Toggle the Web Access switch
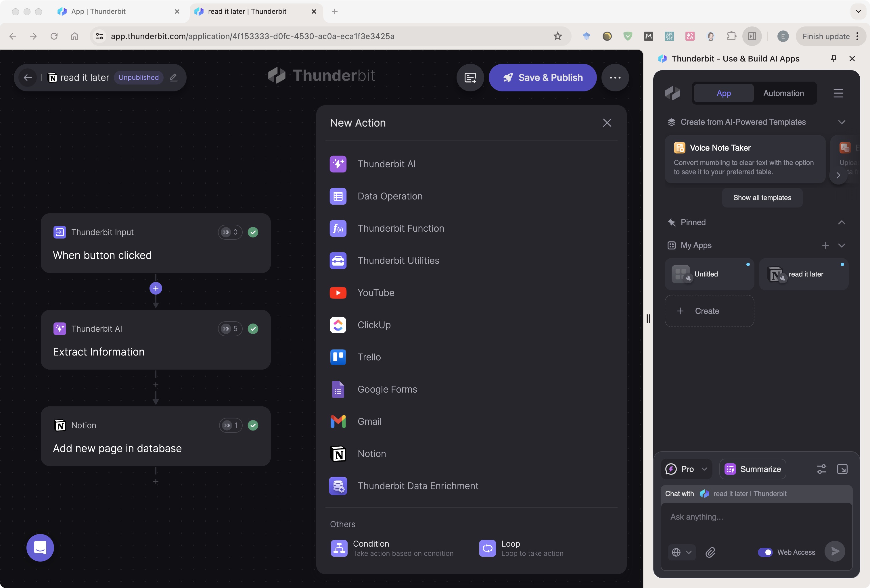 click(x=765, y=552)
